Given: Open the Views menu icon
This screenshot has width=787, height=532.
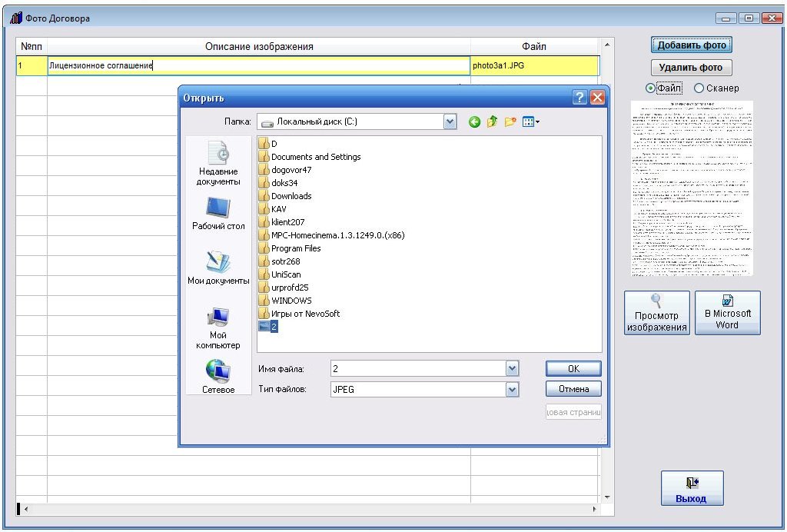Looking at the screenshot, I should (530, 121).
